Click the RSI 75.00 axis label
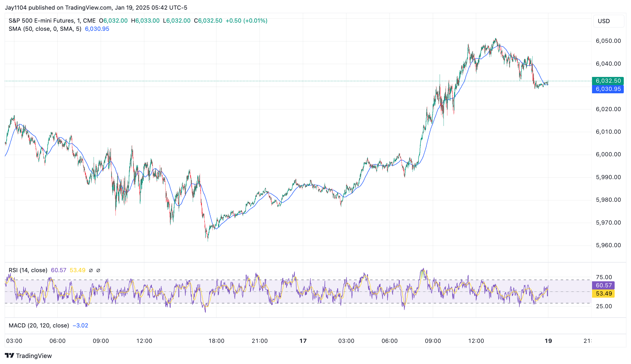Viewport: 631px width, 364px height. (x=604, y=277)
